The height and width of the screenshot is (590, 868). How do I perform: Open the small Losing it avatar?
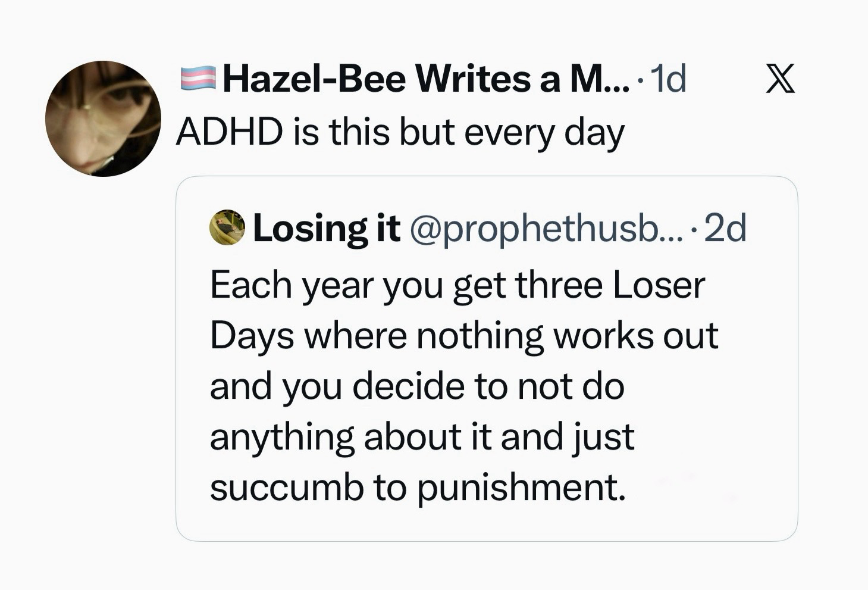tap(227, 229)
